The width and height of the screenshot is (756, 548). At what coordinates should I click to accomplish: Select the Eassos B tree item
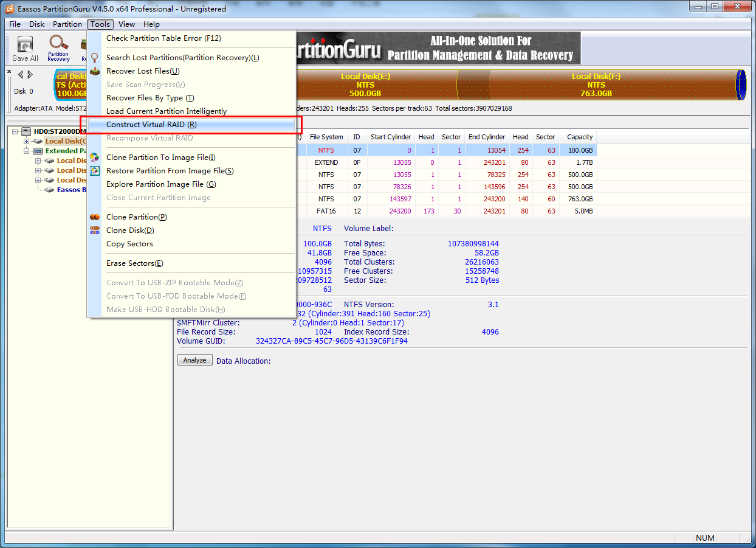72,190
